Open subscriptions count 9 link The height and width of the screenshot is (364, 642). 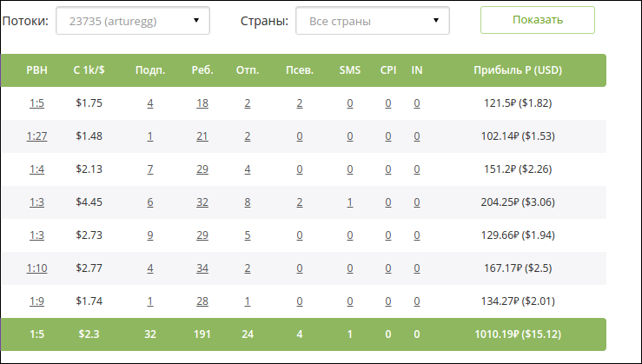150,235
